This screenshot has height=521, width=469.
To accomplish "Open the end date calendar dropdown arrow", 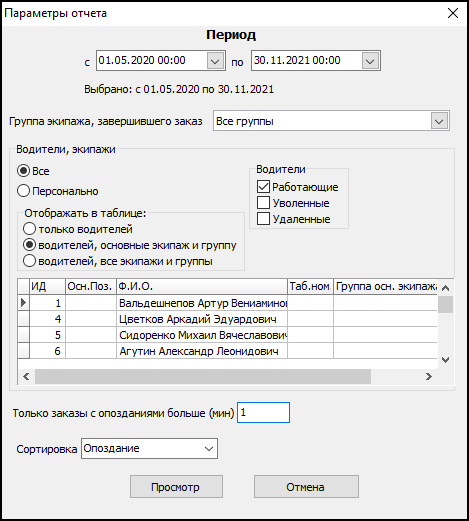I will click(x=370, y=61).
